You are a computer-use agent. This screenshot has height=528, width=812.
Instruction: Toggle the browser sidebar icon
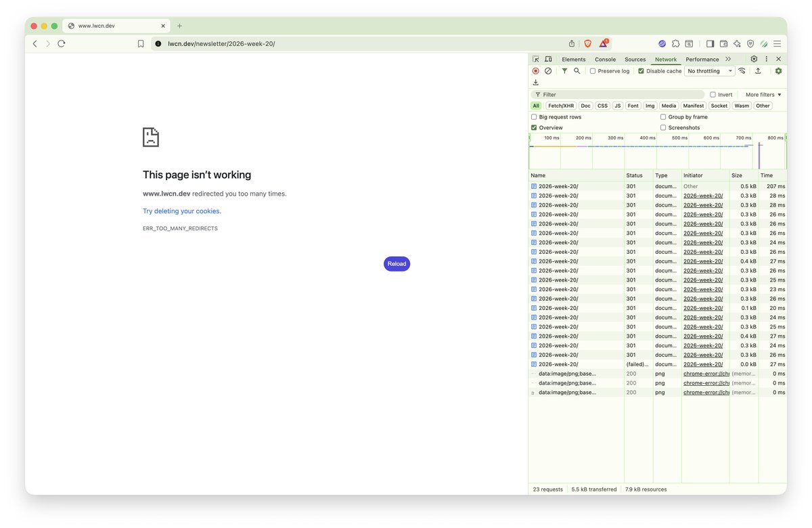click(710, 43)
